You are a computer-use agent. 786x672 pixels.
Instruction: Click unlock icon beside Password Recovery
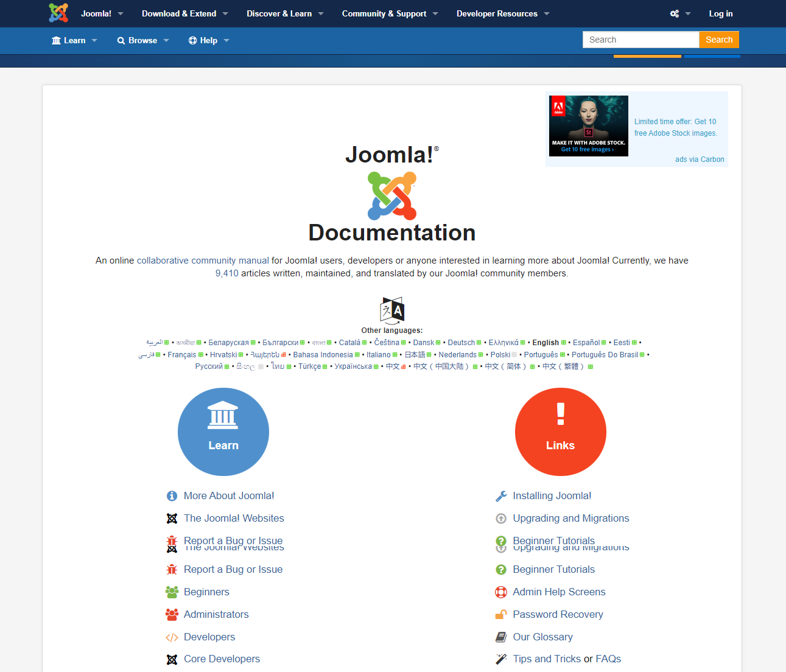point(501,615)
